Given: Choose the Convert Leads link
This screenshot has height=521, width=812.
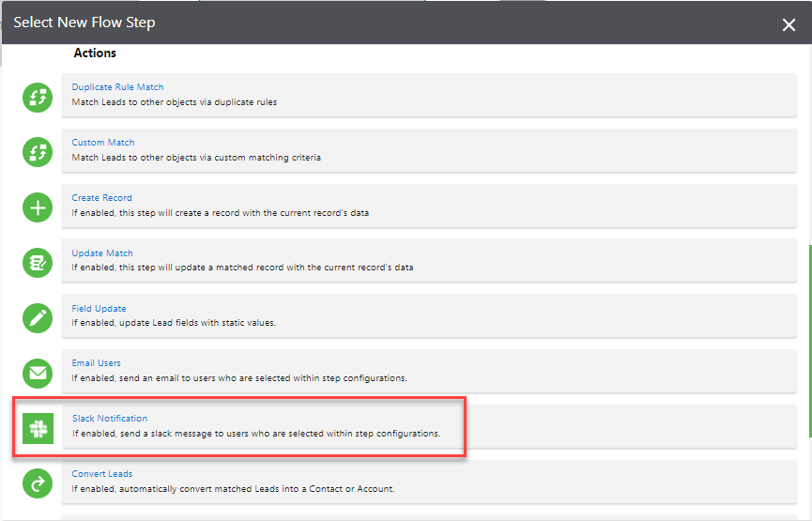Looking at the screenshot, I should [102, 474].
